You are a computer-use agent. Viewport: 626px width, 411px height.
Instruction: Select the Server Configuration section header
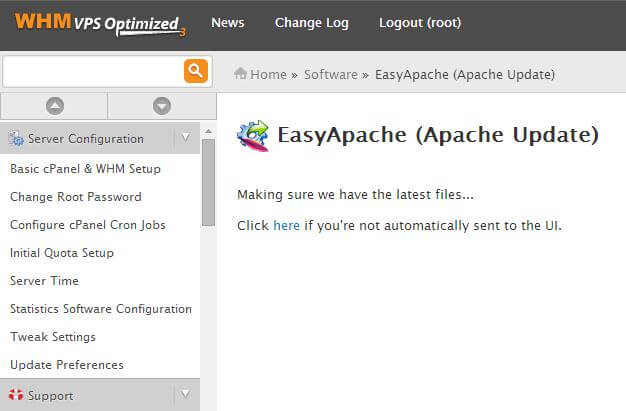[x=100, y=138]
